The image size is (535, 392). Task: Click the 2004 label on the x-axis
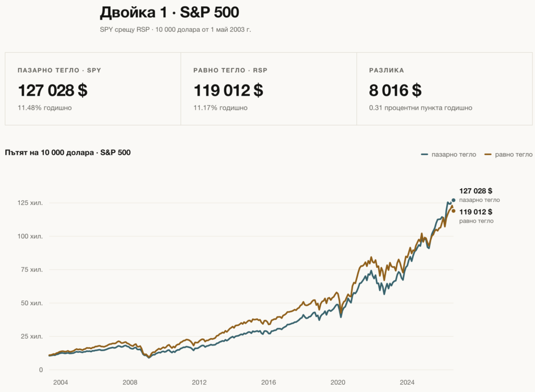coord(61,383)
